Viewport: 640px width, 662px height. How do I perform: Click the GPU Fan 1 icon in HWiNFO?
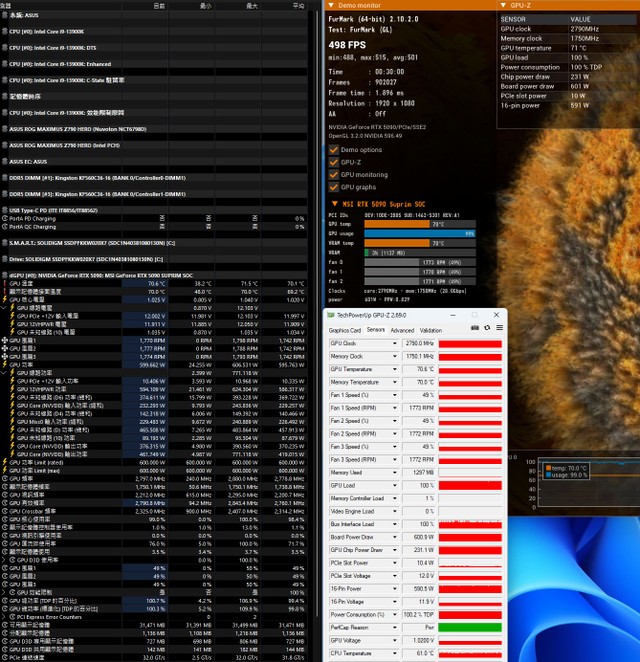click(x=5, y=340)
